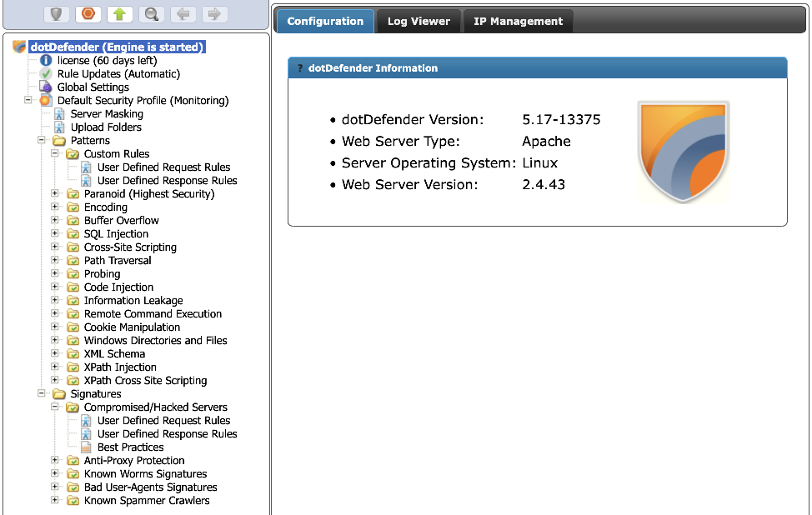Select Upload Folders label in tree
Viewport: 812px width, 515px height.
(x=106, y=127)
